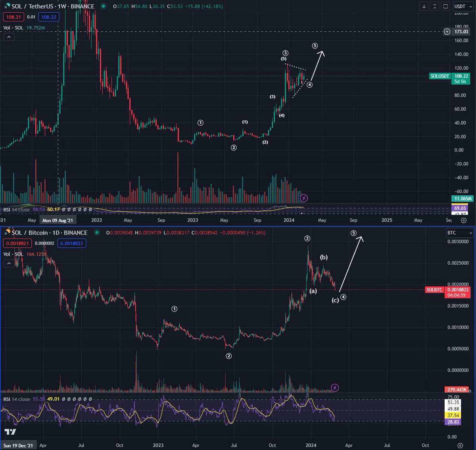Collapse the SOL/Bitcoin legend using the chevron arrow
The width and height of the screenshot is (476, 450).
tap(8, 263)
